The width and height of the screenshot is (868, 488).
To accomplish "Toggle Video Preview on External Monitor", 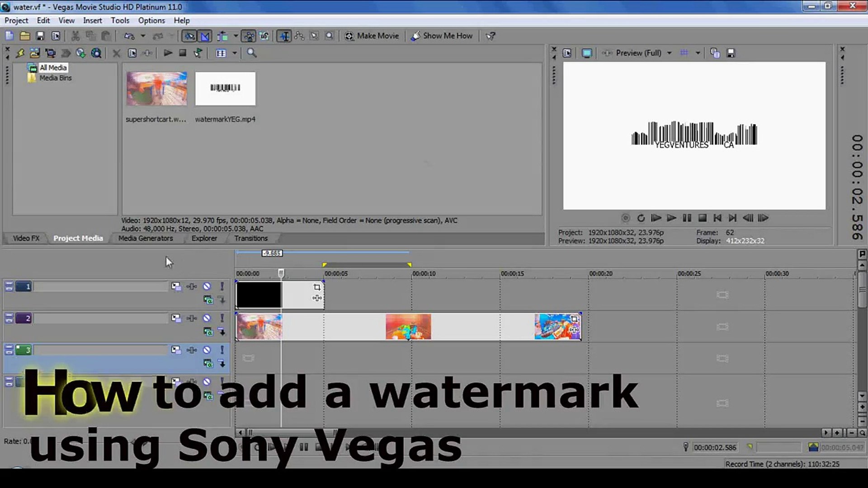I will (587, 53).
